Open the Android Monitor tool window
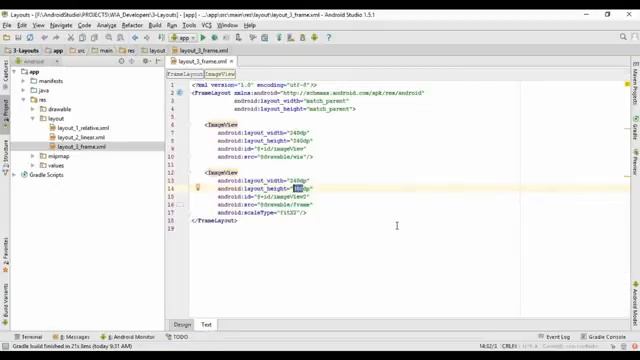Image resolution: width=640 pixels, height=360 pixels. [x=128, y=337]
